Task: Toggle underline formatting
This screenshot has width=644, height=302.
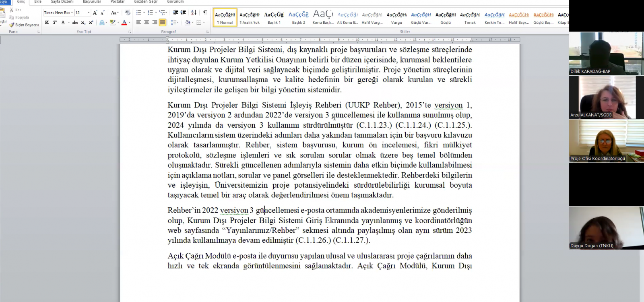Action: coord(63,23)
